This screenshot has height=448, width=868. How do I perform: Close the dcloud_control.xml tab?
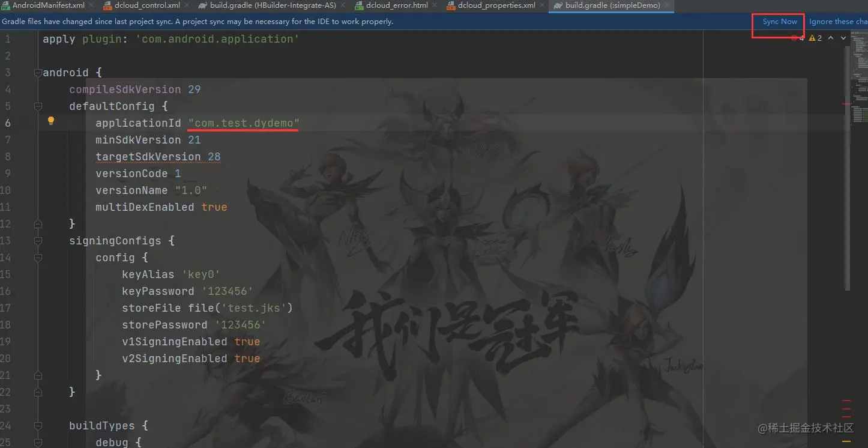[187, 5]
